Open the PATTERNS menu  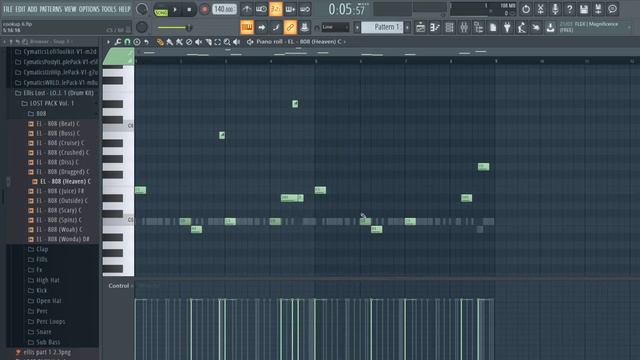(x=51, y=9)
